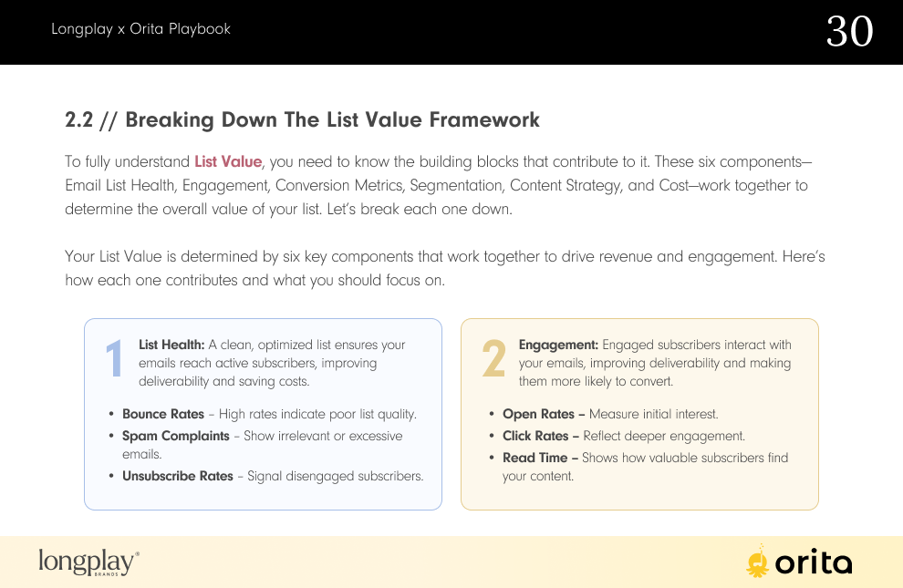This screenshot has height=588, width=903.
Task: Click the pink List Value link text
Action: pyautogui.click(x=228, y=161)
